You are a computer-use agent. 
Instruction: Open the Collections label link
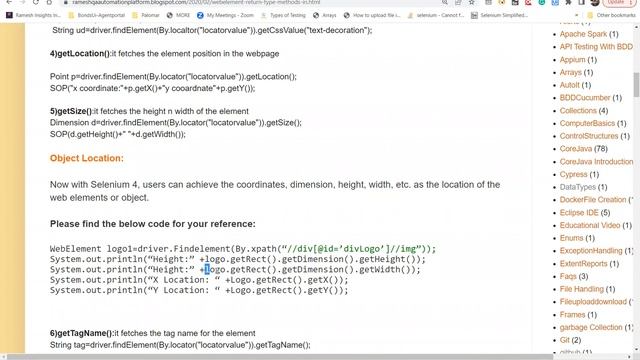(x=578, y=111)
